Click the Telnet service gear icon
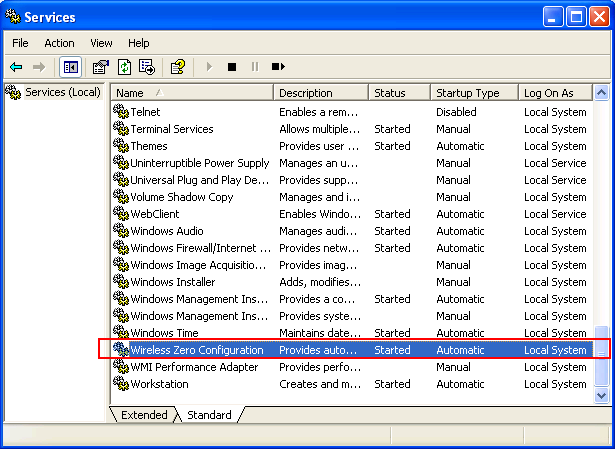 click(121, 111)
